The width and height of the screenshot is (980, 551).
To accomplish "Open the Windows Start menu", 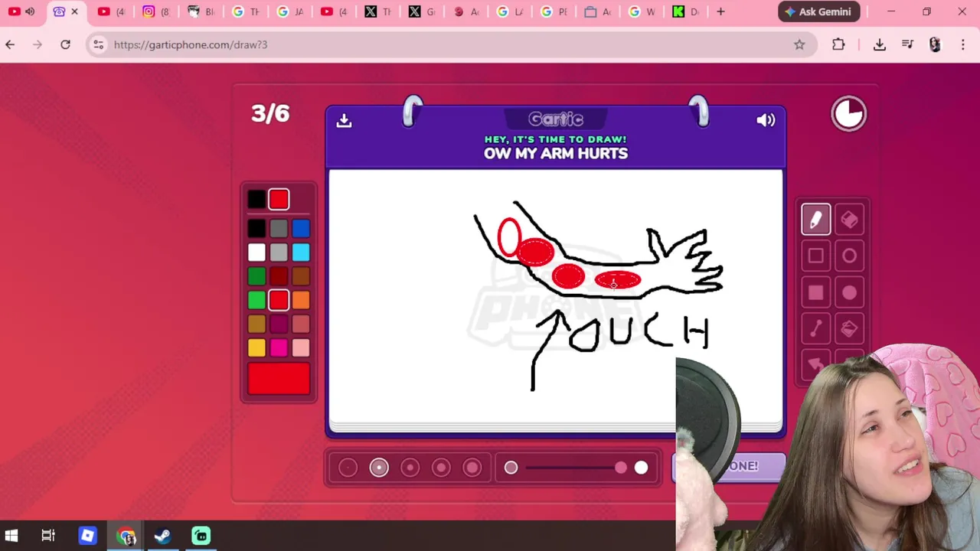I will click(11, 536).
